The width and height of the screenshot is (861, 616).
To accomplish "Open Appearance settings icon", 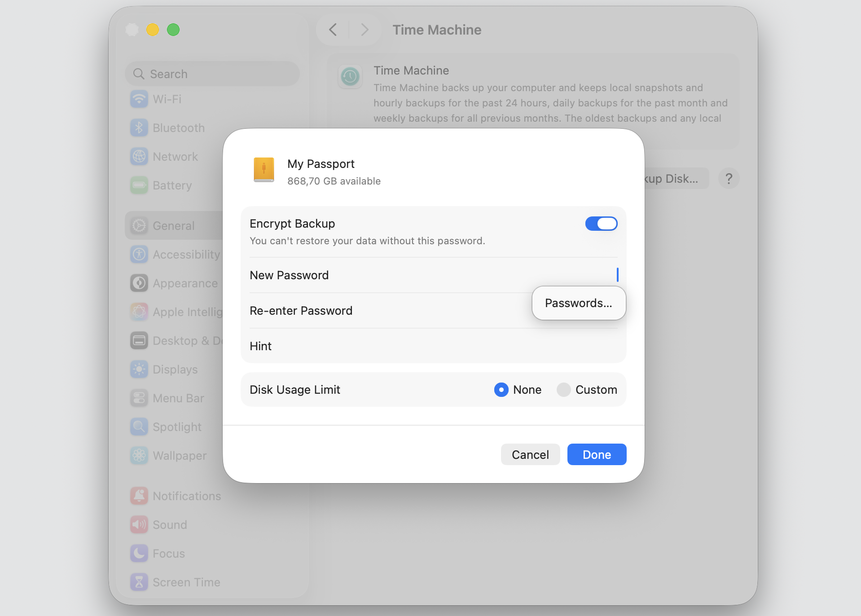I will click(139, 283).
